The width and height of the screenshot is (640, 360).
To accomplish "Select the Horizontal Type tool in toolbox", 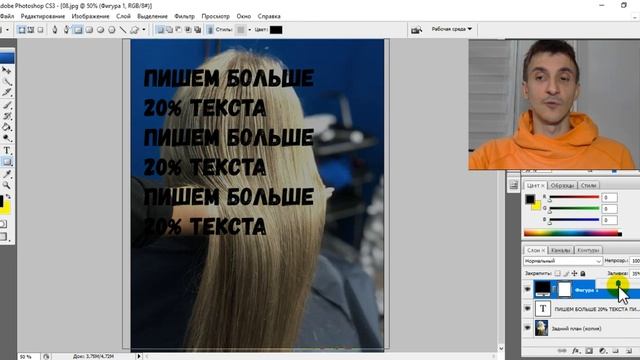I will (x=7, y=151).
